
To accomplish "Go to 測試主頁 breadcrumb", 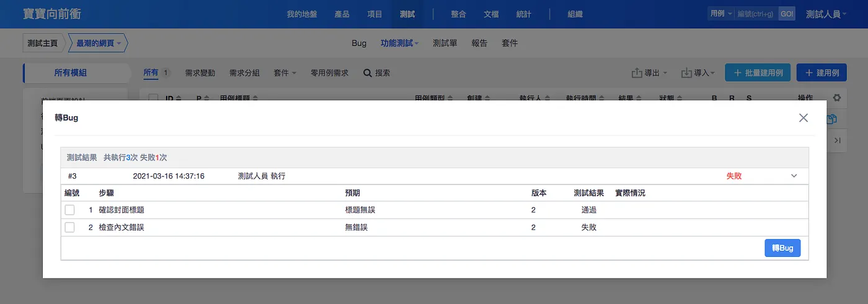I will pyautogui.click(x=43, y=43).
